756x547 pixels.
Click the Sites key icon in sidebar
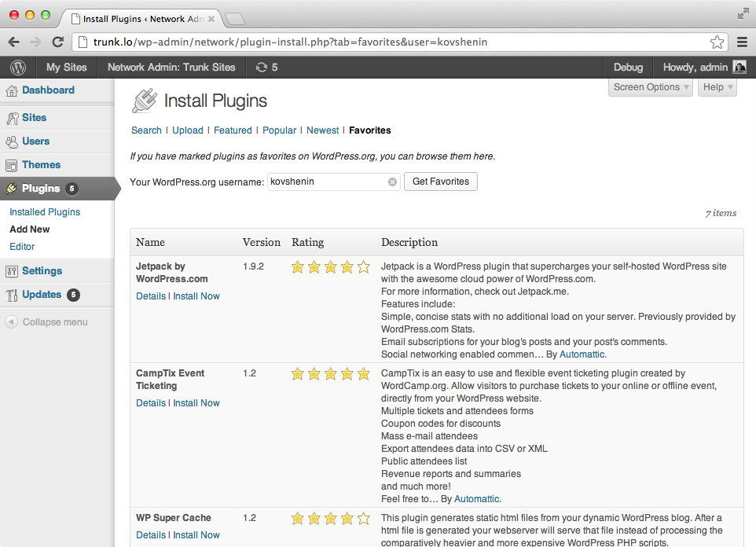pos(12,118)
